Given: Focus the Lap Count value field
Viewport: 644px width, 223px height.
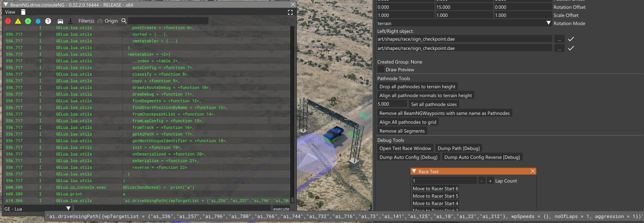Looking at the screenshot, I should click(x=444, y=181).
